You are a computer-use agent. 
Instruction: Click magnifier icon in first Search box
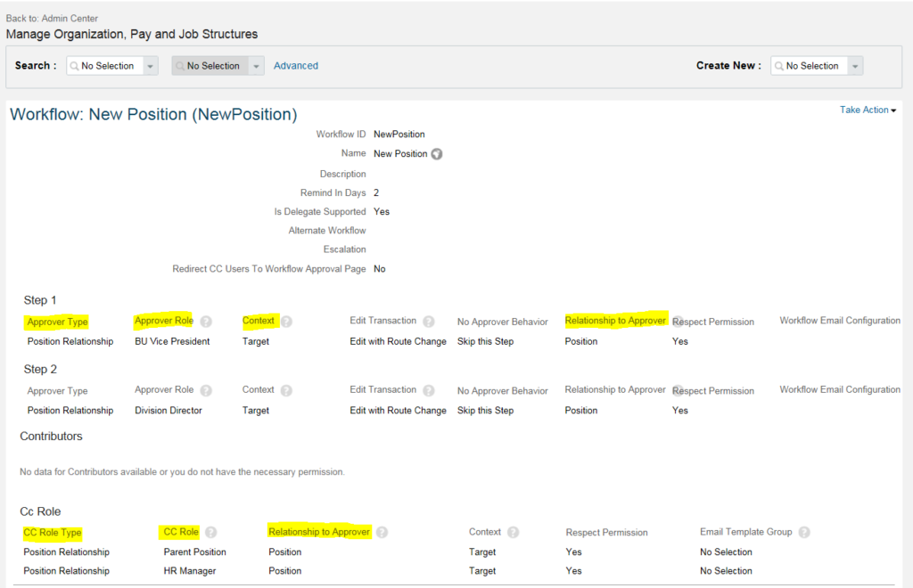(x=74, y=66)
